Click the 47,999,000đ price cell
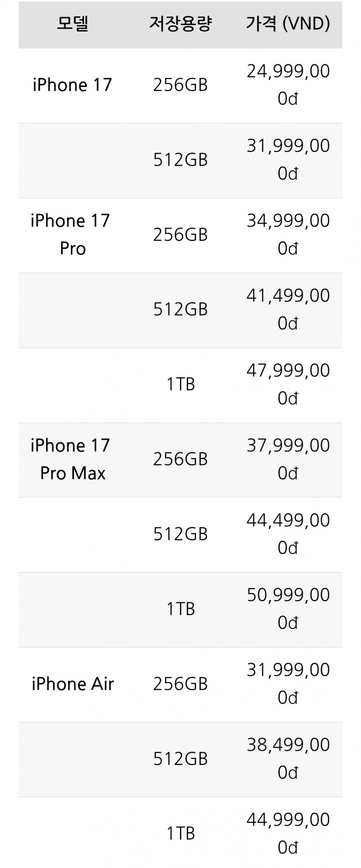 (288, 384)
